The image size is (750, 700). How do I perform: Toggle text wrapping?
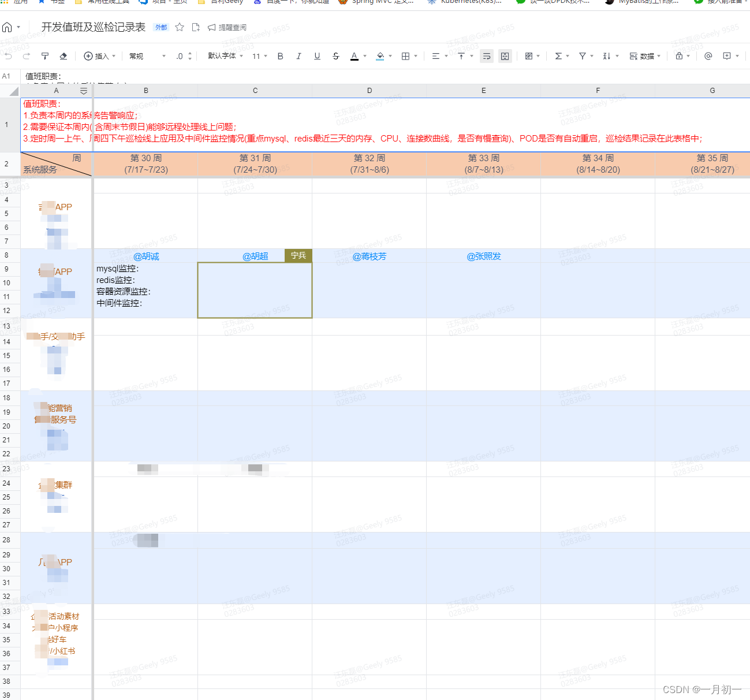pos(487,56)
